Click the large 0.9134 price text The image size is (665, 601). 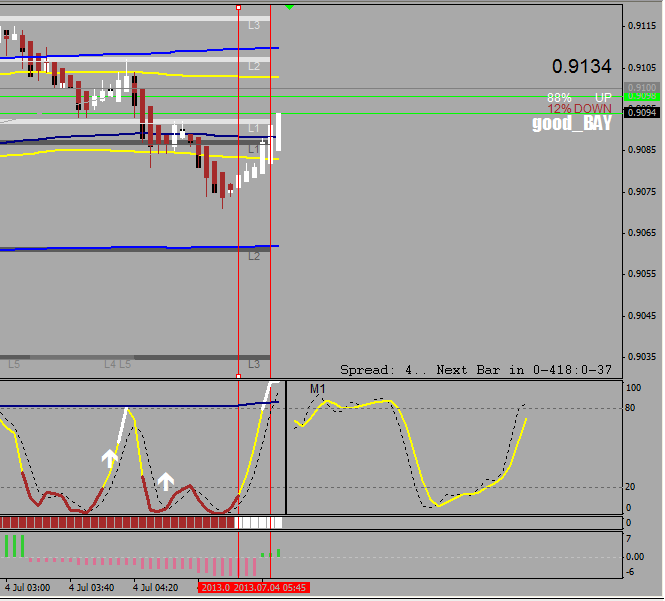click(x=581, y=66)
